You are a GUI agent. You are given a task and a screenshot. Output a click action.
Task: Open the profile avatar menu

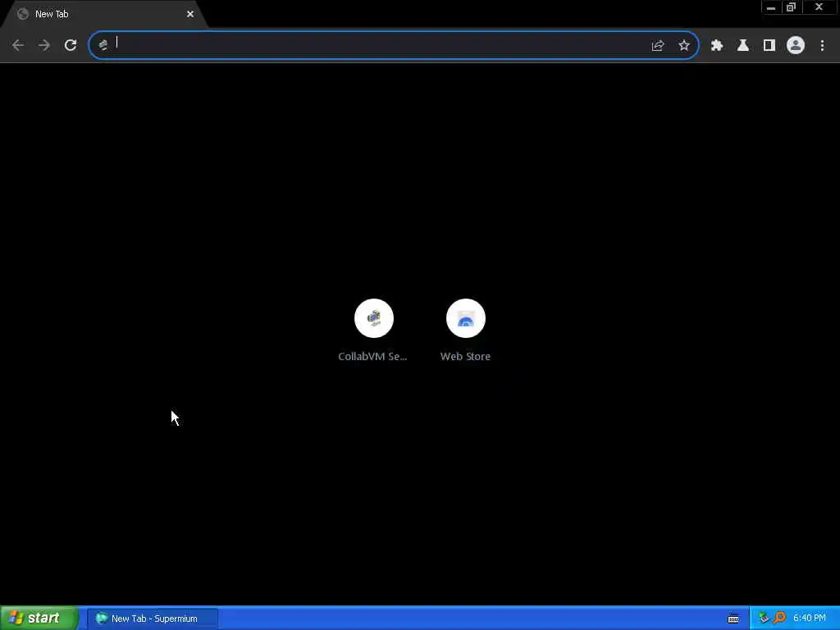tap(796, 46)
